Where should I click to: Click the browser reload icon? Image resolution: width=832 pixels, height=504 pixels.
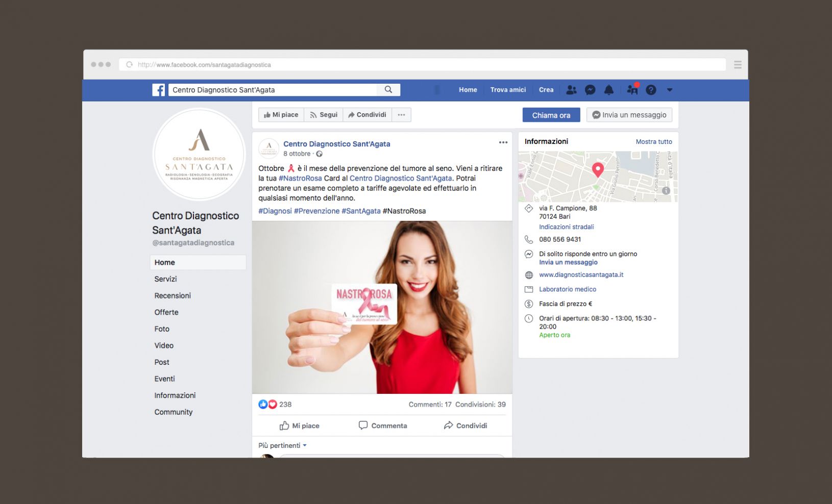130,65
